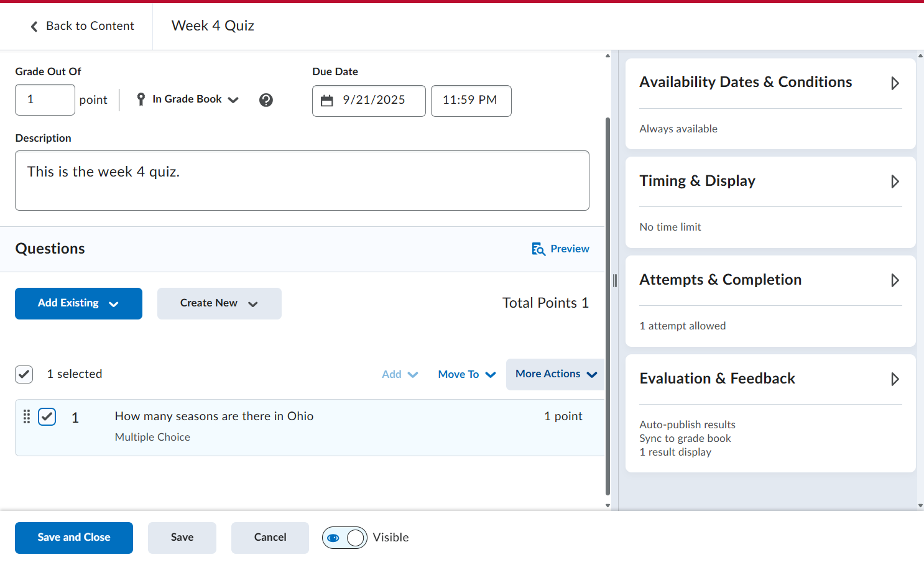Screen dimensions: 924x565
Task: Click the Preview magnifier icon
Action: pyautogui.click(x=538, y=249)
